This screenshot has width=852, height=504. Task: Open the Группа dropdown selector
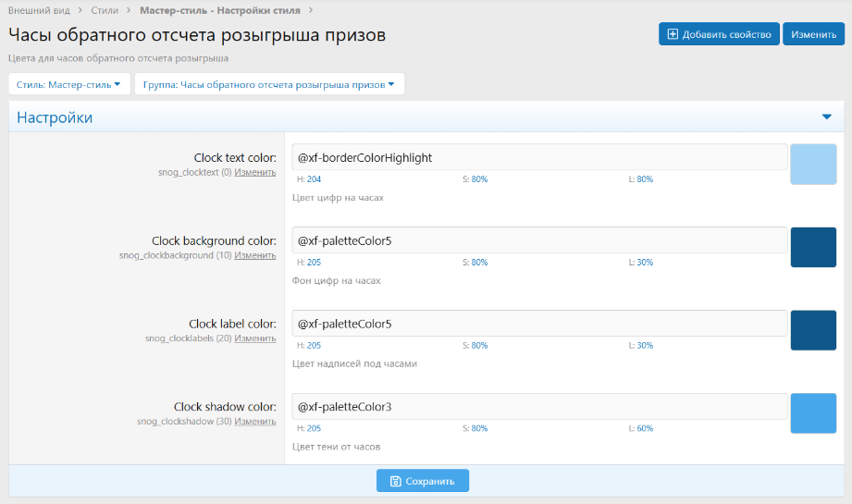[x=269, y=84]
